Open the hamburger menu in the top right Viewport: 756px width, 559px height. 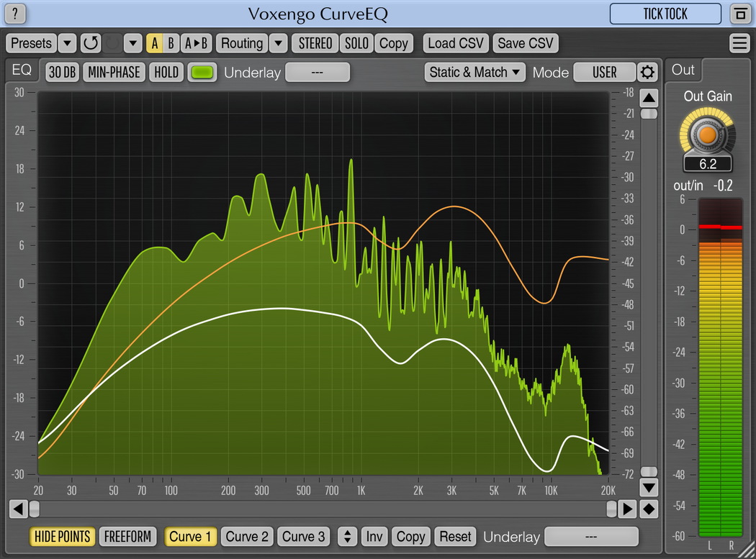740,43
